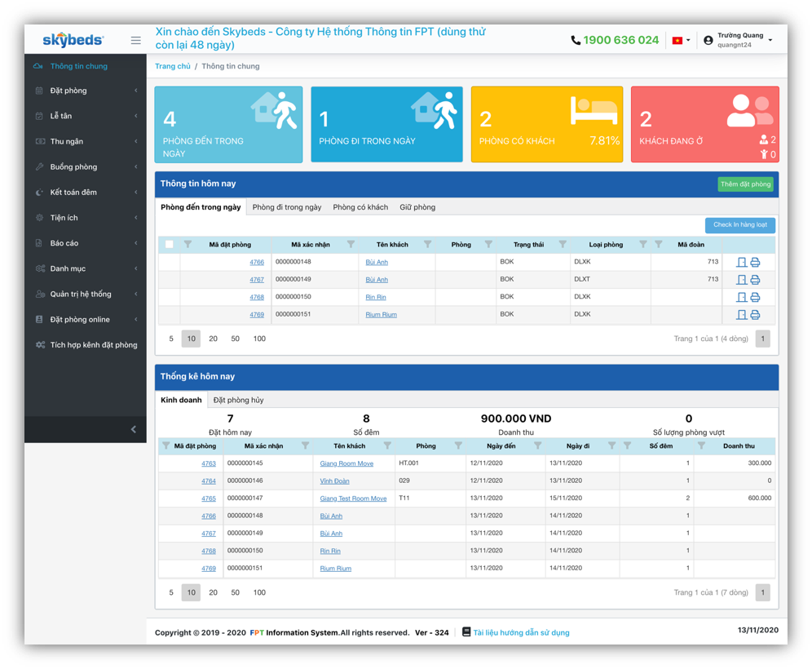Open the Giang Room Move guest link
The height and width of the screenshot is (669, 812).
[346, 463]
